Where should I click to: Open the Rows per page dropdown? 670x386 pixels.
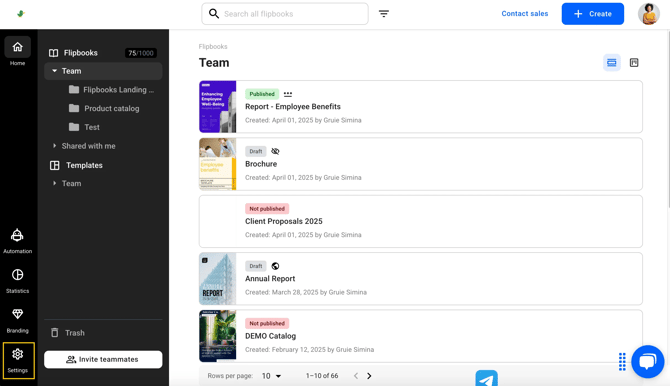271,376
